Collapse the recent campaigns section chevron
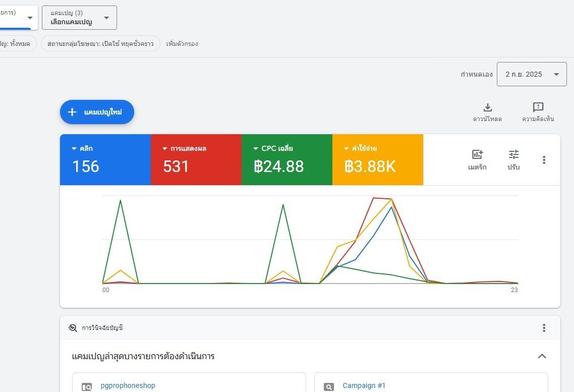 click(542, 356)
